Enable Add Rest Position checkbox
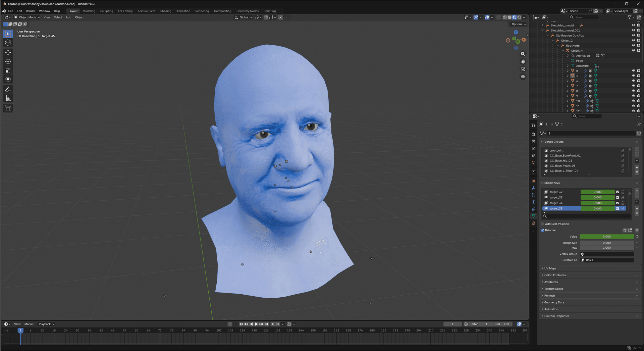The width and height of the screenshot is (644, 351). click(x=543, y=224)
